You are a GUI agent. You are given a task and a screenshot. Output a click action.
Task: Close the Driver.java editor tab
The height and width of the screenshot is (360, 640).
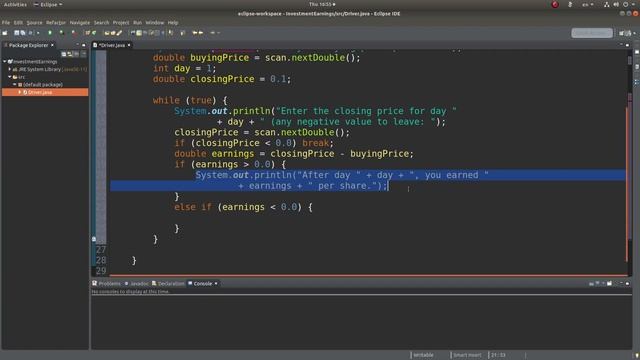[129, 45]
